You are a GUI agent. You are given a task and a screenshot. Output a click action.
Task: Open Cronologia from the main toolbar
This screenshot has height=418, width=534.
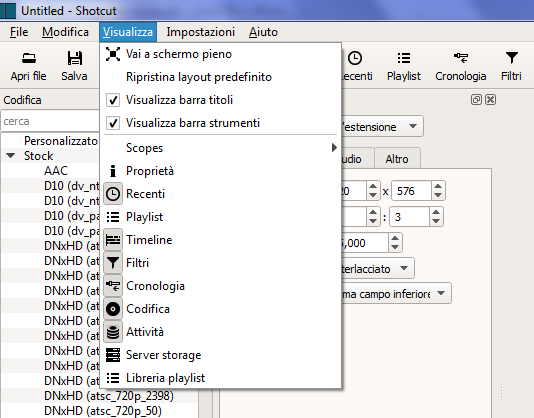pos(460,66)
